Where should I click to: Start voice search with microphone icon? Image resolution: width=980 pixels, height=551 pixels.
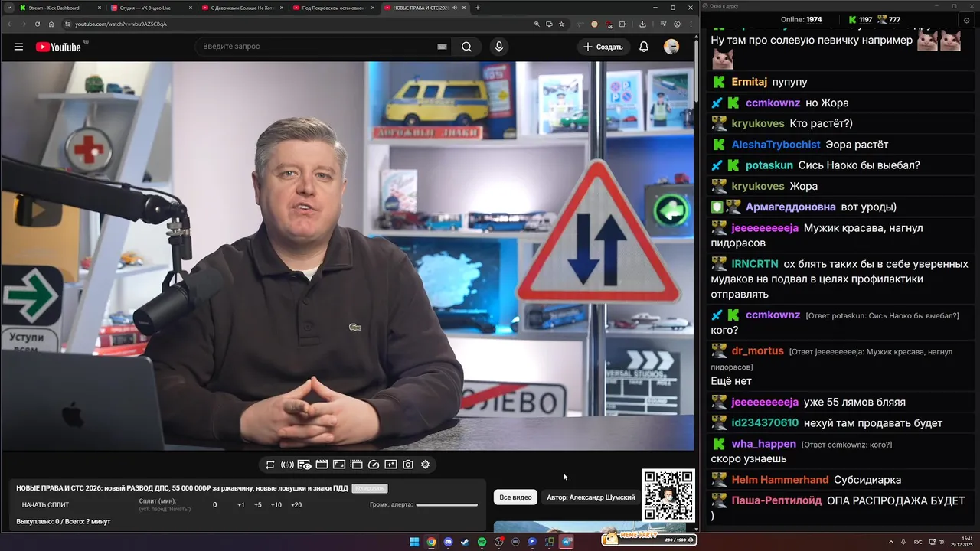[x=499, y=47]
